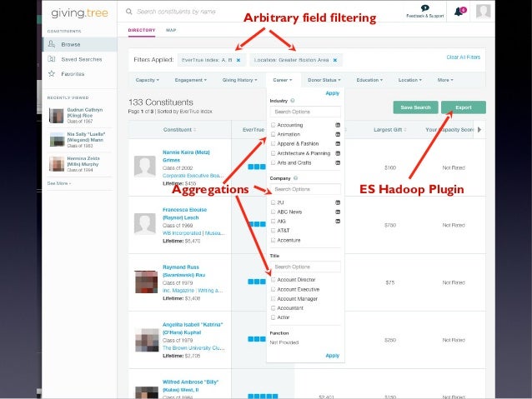Open Browse in the sidebar

[79, 44]
